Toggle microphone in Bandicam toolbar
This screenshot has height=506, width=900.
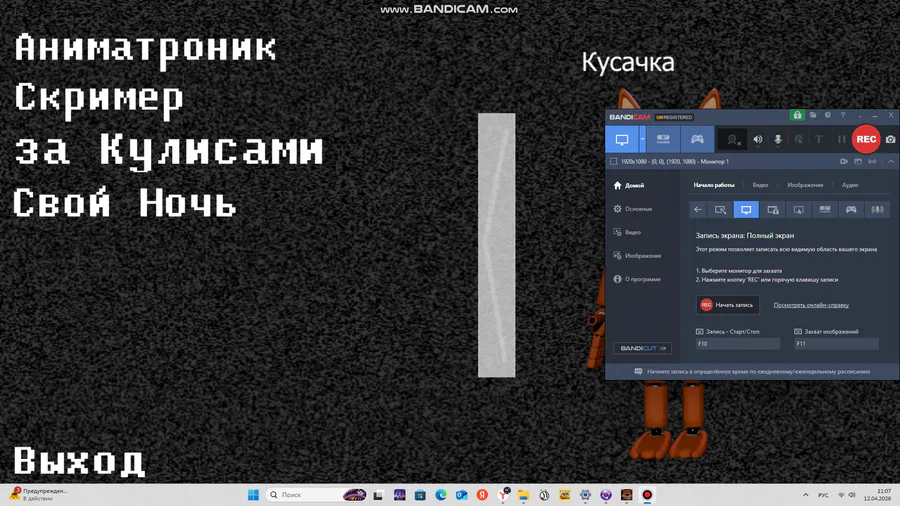[778, 139]
